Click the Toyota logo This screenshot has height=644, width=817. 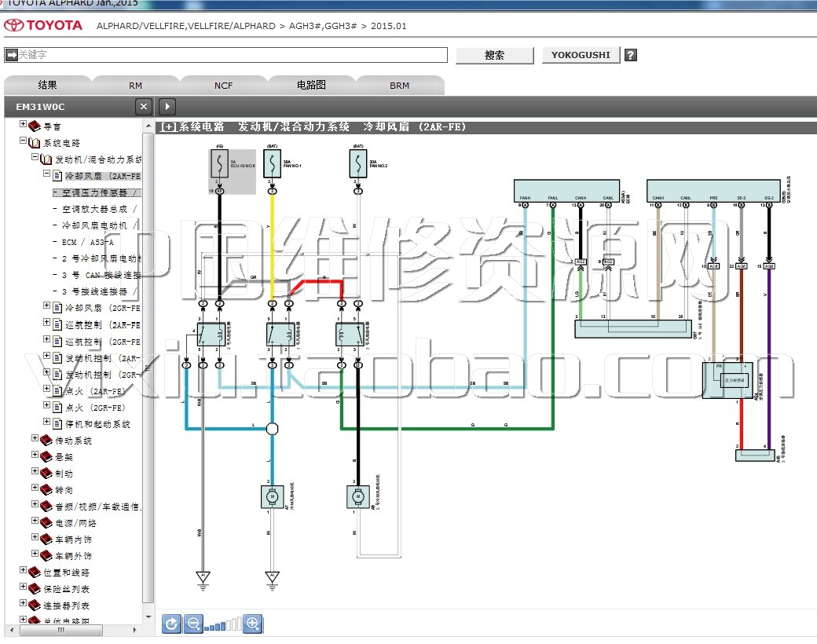[43, 25]
